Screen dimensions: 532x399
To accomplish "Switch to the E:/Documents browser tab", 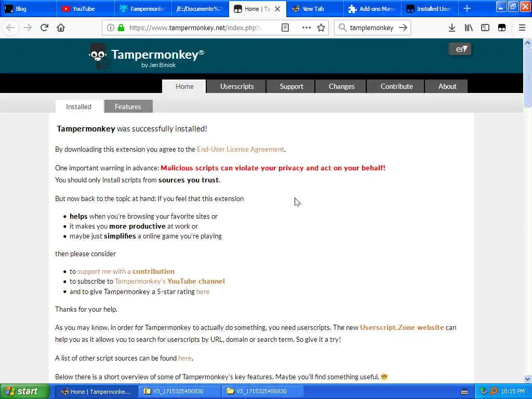I will [x=200, y=9].
